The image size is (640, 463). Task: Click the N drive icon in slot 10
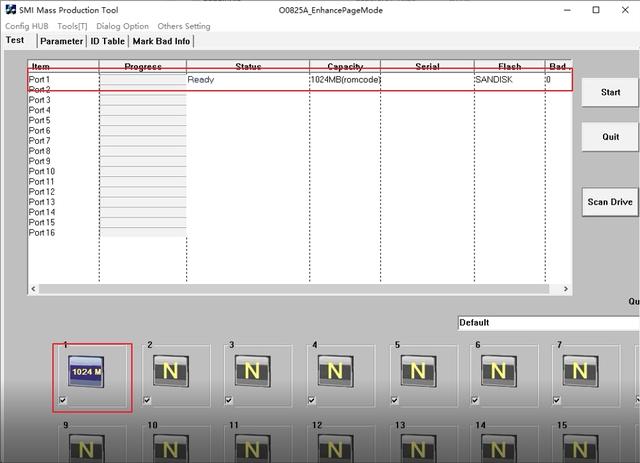coord(171,448)
